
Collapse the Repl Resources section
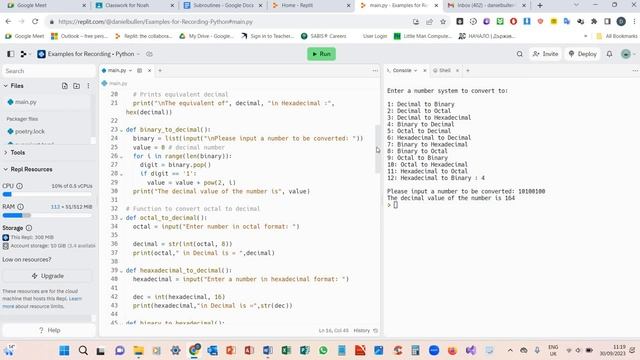point(6,169)
